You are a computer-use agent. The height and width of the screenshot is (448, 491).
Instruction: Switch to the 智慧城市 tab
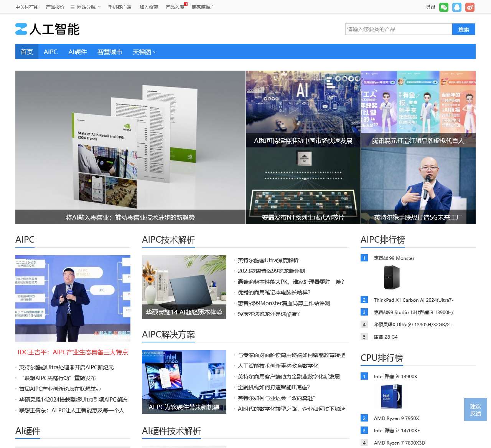109,52
